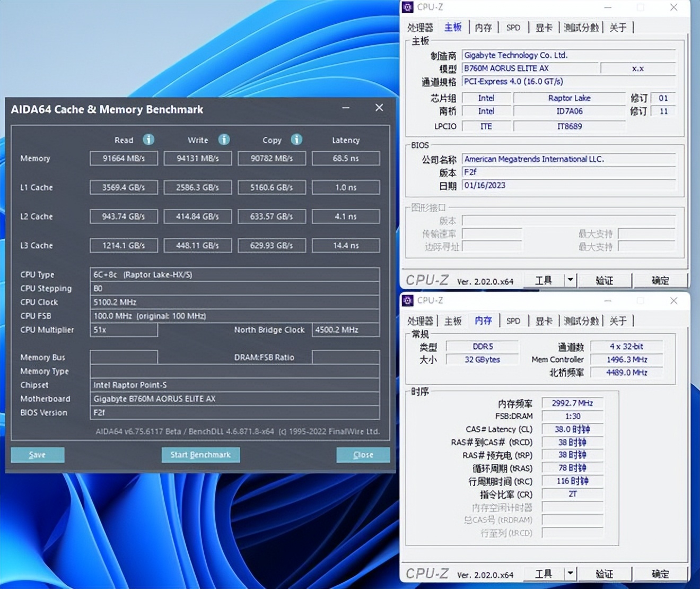Image resolution: width=700 pixels, height=589 pixels.
Task: Click the Start Benchmark button
Action: tap(200, 455)
